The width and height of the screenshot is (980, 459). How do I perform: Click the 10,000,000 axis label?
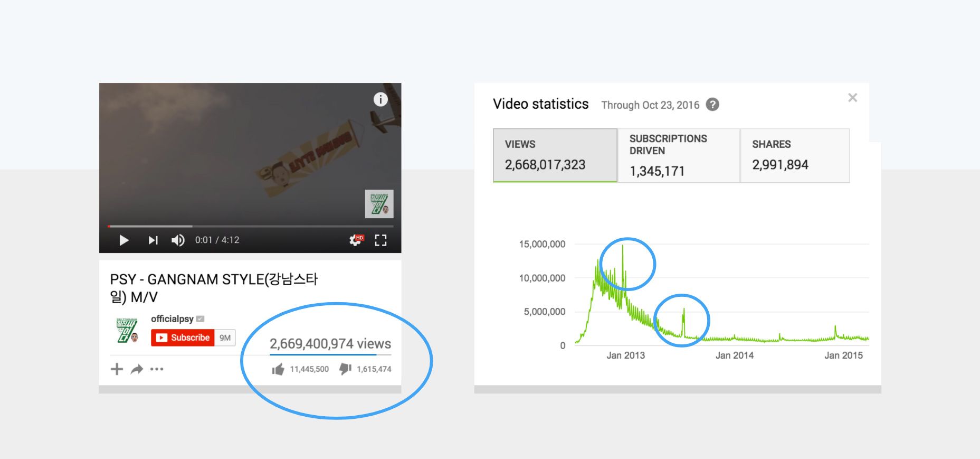coord(542,278)
